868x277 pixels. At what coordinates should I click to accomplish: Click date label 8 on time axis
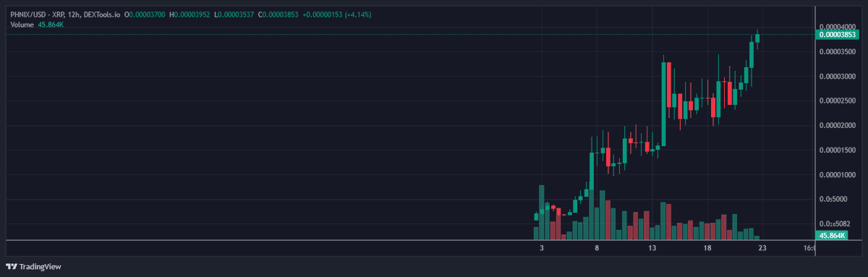[x=597, y=248]
